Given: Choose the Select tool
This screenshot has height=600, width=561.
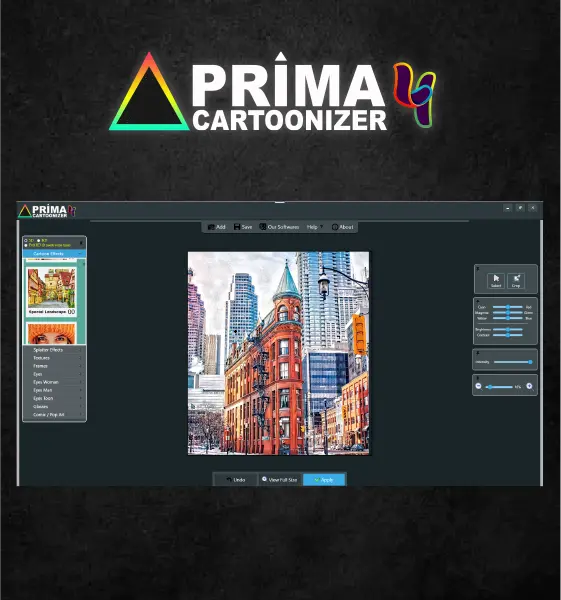Looking at the screenshot, I should (x=496, y=280).
